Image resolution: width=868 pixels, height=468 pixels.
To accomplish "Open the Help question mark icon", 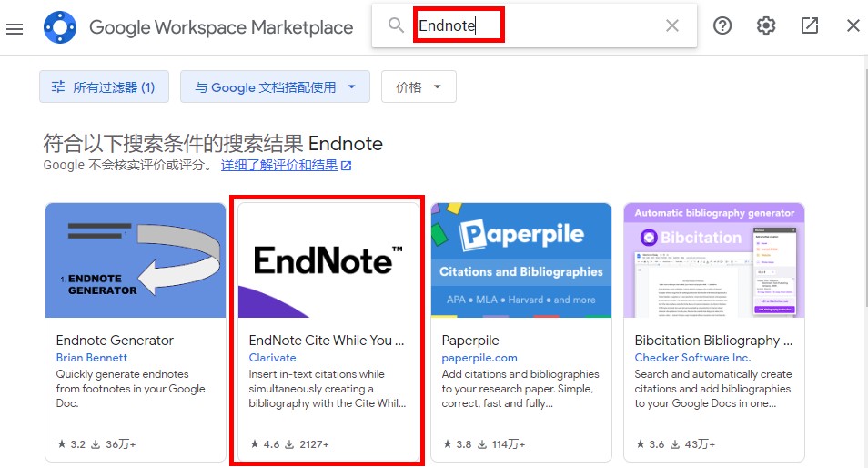I will [x=722, y=25].
